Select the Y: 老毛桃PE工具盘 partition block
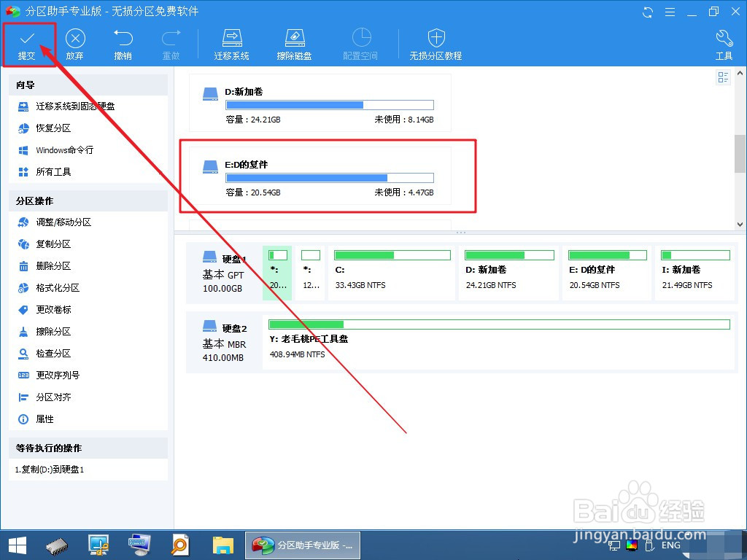The image size is (747, 560). (499, 343)
